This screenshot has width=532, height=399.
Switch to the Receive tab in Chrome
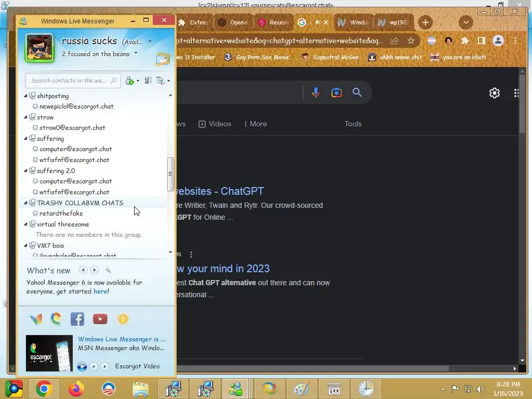pos(273,22)
